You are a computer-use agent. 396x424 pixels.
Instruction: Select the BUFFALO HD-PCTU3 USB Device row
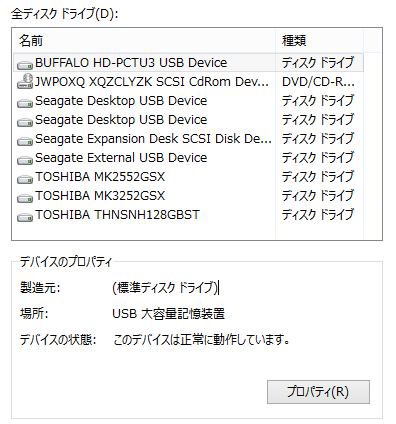(188, 63)
